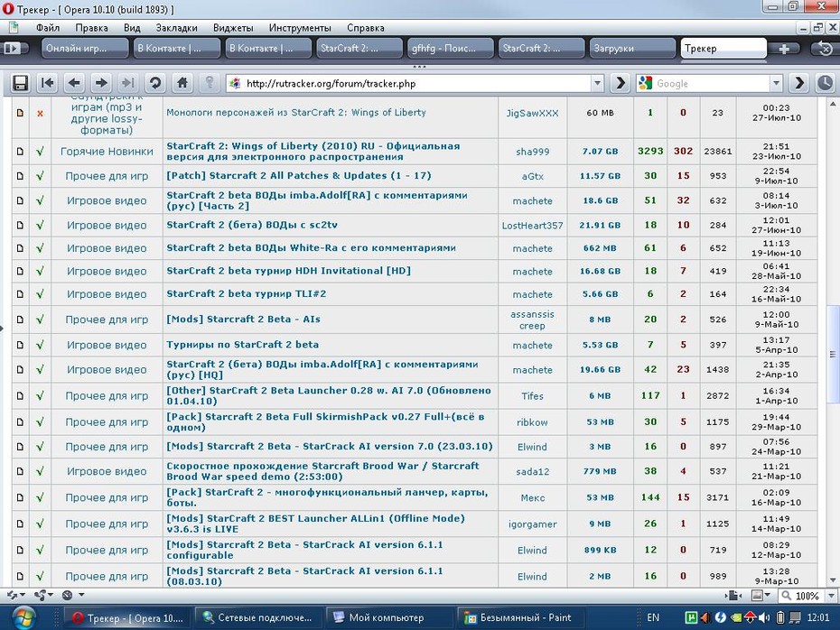Click the search go arrow after Google field
The image size is (840, 630).
click(799, 83)
